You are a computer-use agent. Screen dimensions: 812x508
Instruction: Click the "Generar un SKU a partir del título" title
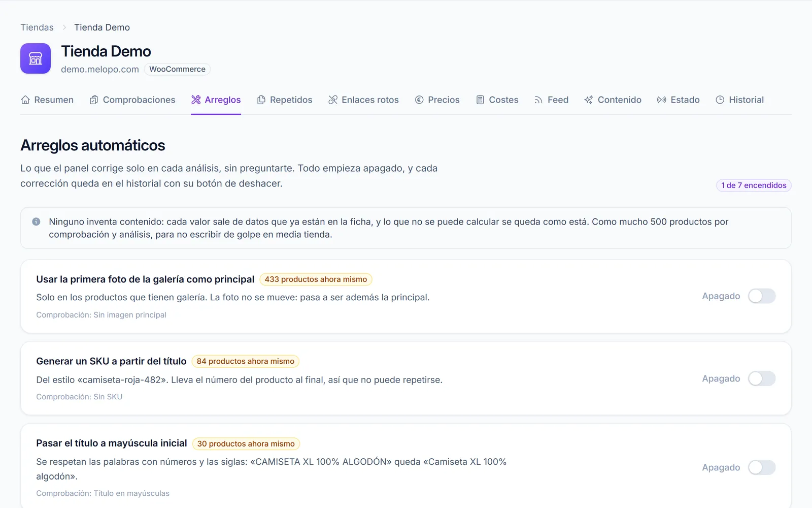click(112, 361)
